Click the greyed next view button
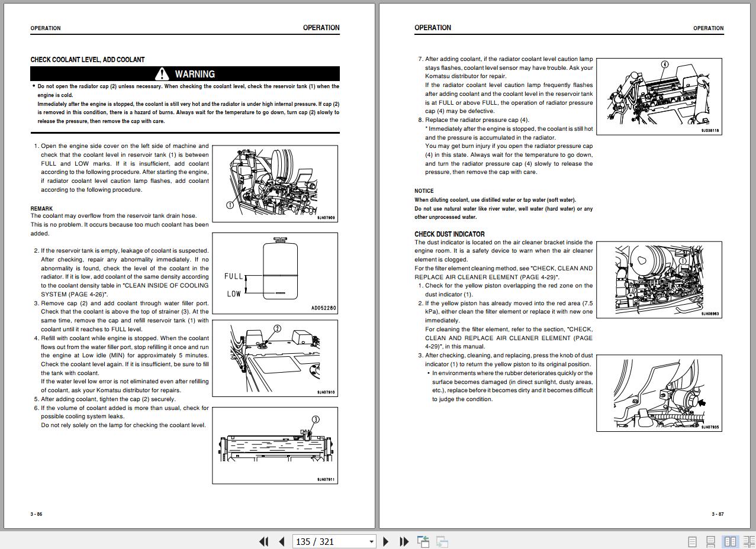 [x=442, y=541]
